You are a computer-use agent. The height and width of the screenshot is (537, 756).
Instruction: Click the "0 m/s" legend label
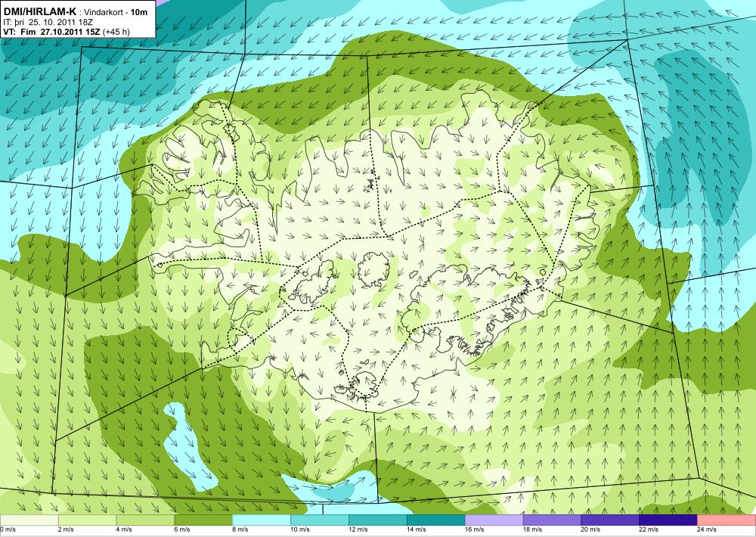click(x=8, y=529)
